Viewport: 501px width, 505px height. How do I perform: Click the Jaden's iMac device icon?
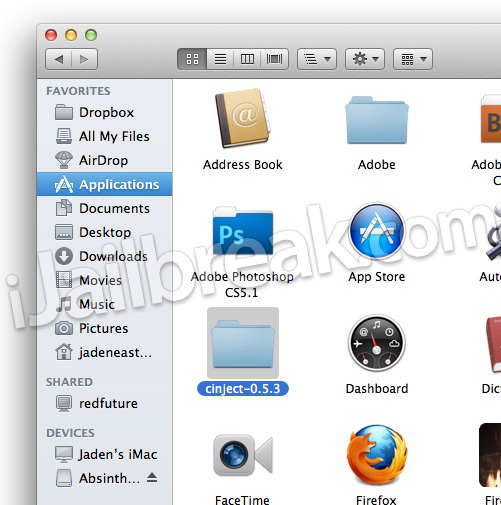[64, 454]
